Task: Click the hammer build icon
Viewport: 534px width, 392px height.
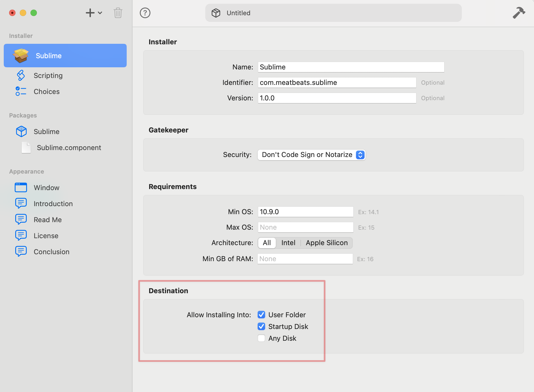Action: pyautogui.click(x=518, y=13)
